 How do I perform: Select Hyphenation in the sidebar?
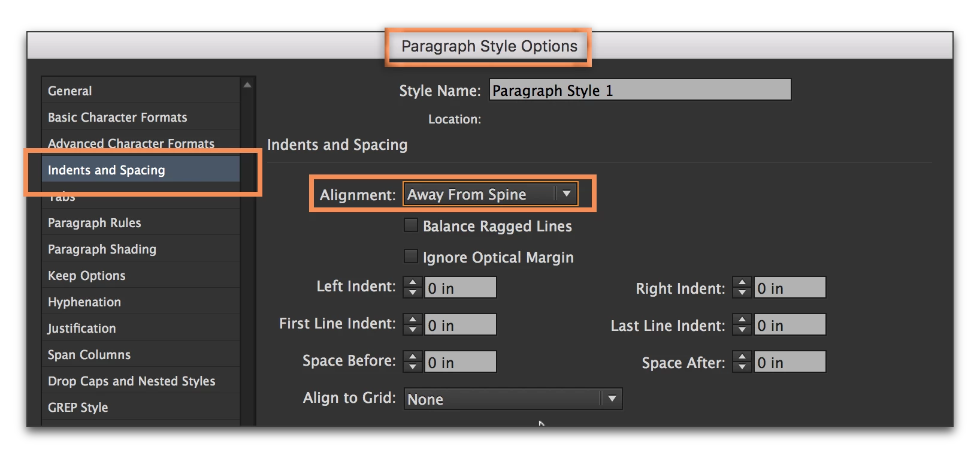(x=84, y=302)
